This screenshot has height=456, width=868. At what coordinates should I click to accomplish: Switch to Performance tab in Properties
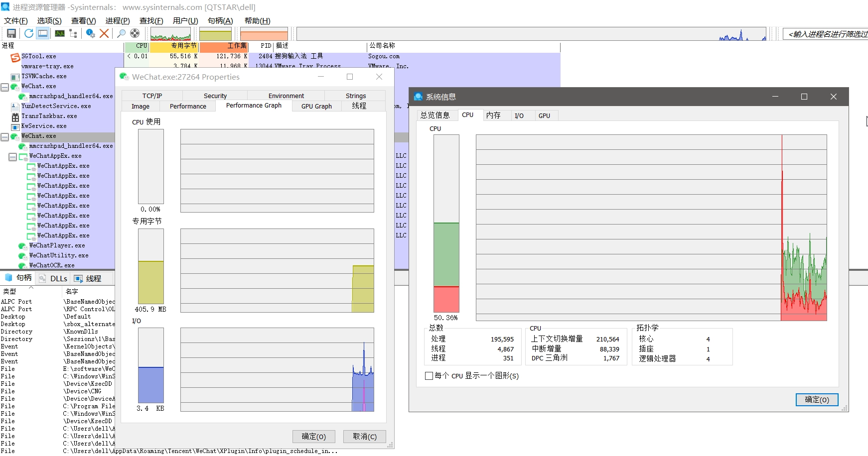point(188,106)
